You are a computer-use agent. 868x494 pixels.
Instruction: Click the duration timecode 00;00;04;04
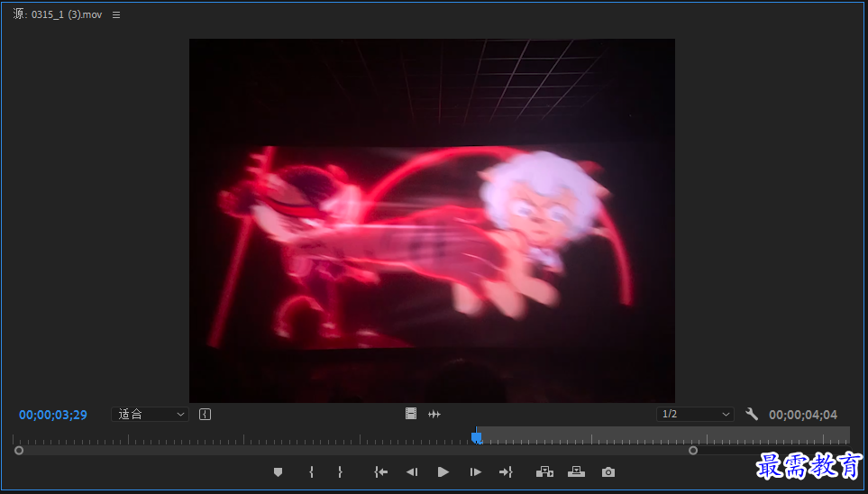pos(803,415)
